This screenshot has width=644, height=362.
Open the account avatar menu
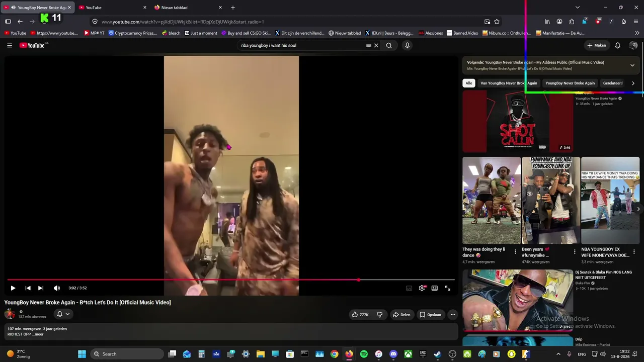(633, 45)
